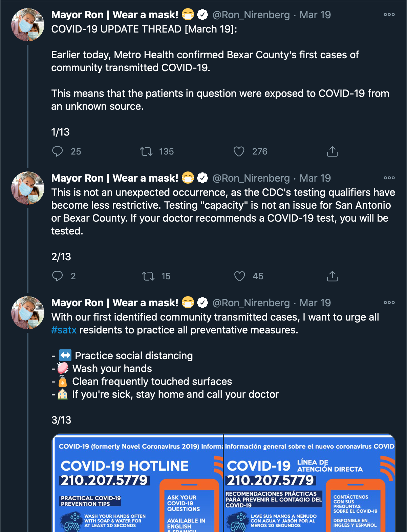This screenshot has height=532, width=407.
Task: Retweet the 1/13 update thread tweet
Action: pos(146,151)
